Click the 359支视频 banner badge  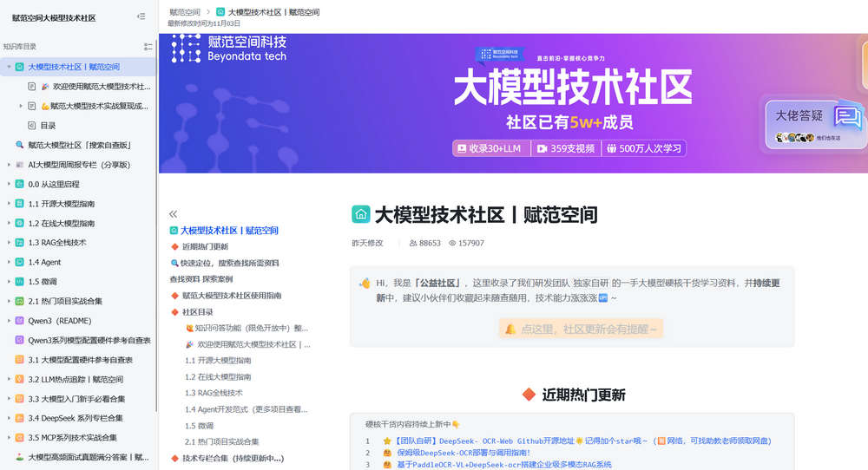[x=566, y=148]
